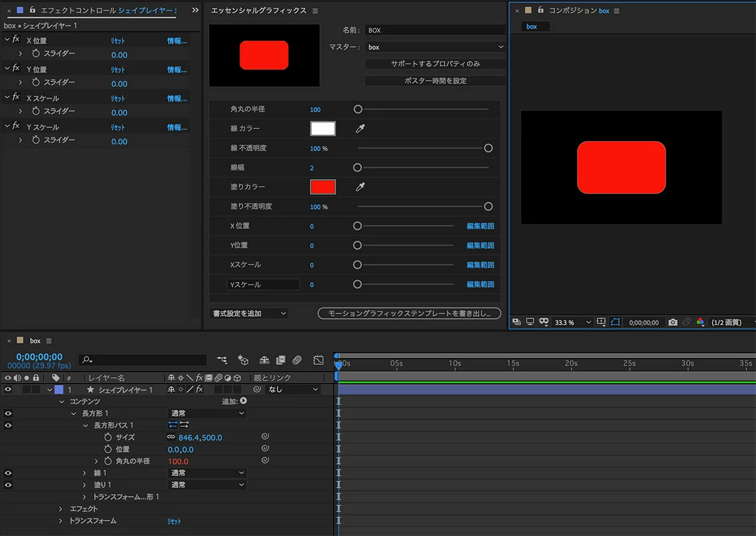
Task: Show hidden panel tabs with double-arrow
Action: click(195, 10)
